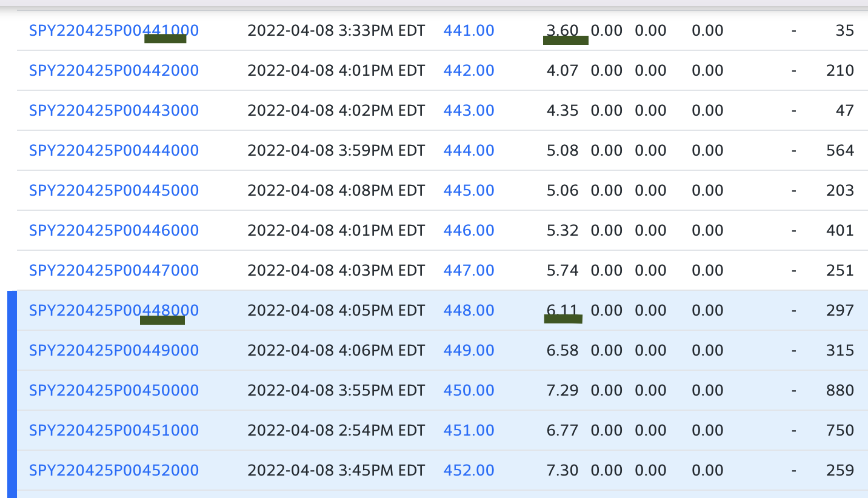Open contract SPY220425P00443000
The image size is (868, 498).
pyautogui.click(x=114, y=110)
